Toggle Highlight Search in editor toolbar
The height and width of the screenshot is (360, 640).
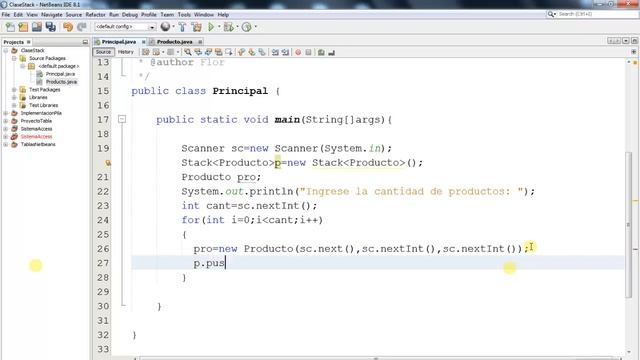(218, 52)
